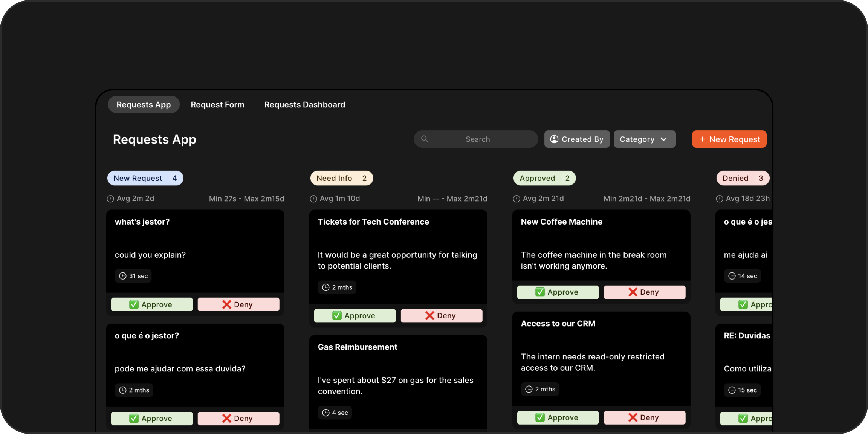
Task: Click the green checkmark icon on what's jestor Approve
Action: click(x=134, y=304)
